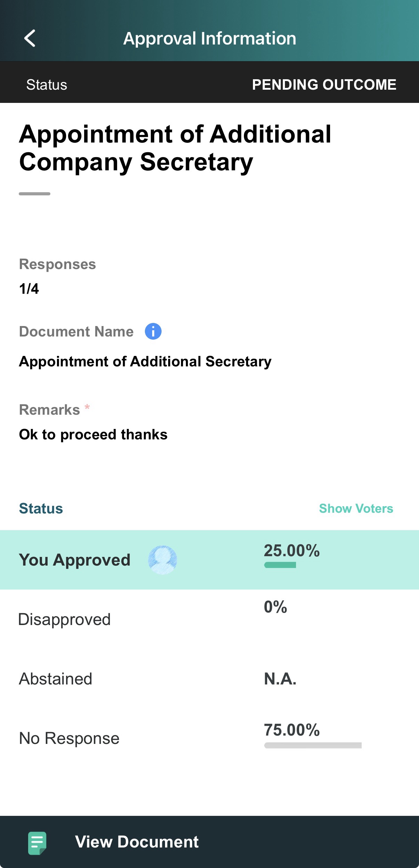The height and width of the screenshot is (868, 419).
Task: Show Voters list
Action: coord(356,509)
